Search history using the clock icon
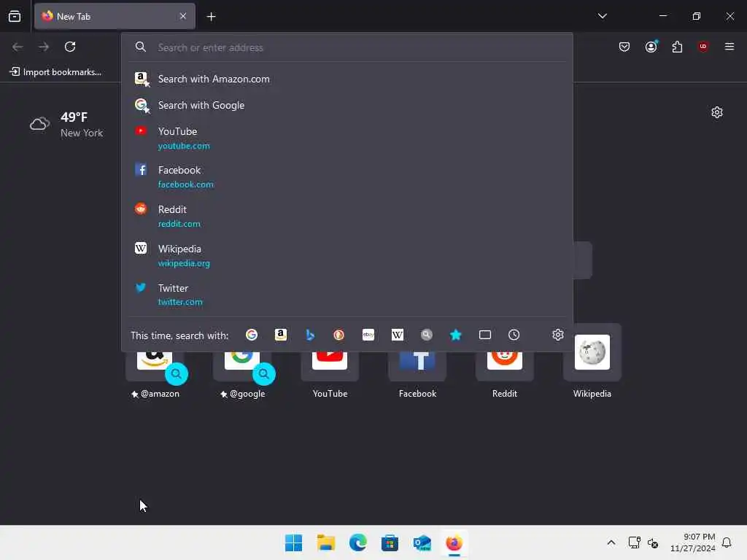The height and width of the screenshot is (560, 747). pos(514,335)
